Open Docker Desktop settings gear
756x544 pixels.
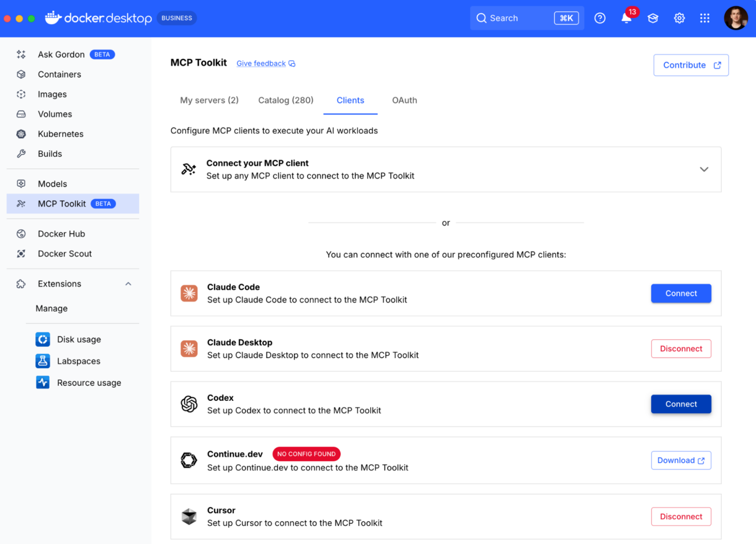coord(679,18)
